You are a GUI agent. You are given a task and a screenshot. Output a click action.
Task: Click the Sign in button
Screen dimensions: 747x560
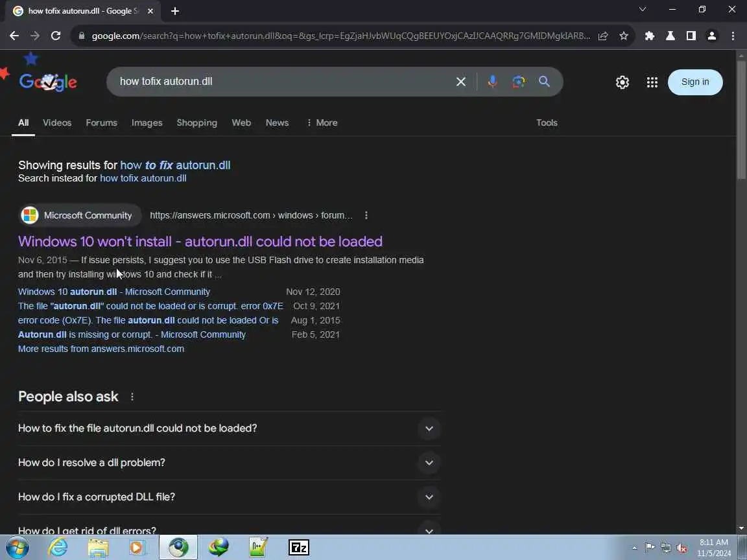coord(695,82)
